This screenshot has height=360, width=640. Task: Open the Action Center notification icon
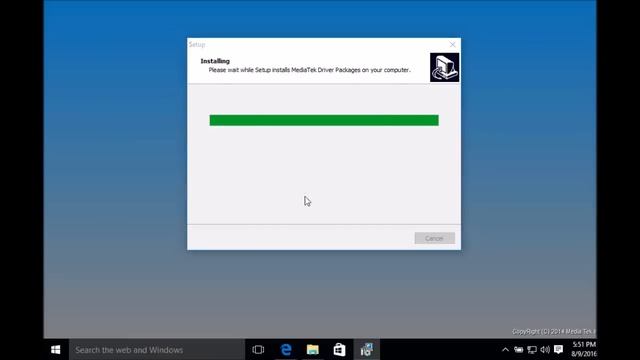(x=558, y=349)
